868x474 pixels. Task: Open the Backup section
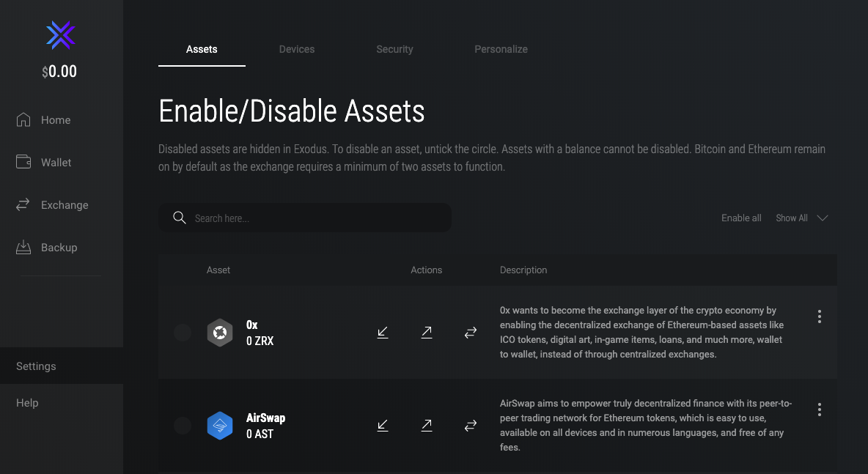[46, 247]
